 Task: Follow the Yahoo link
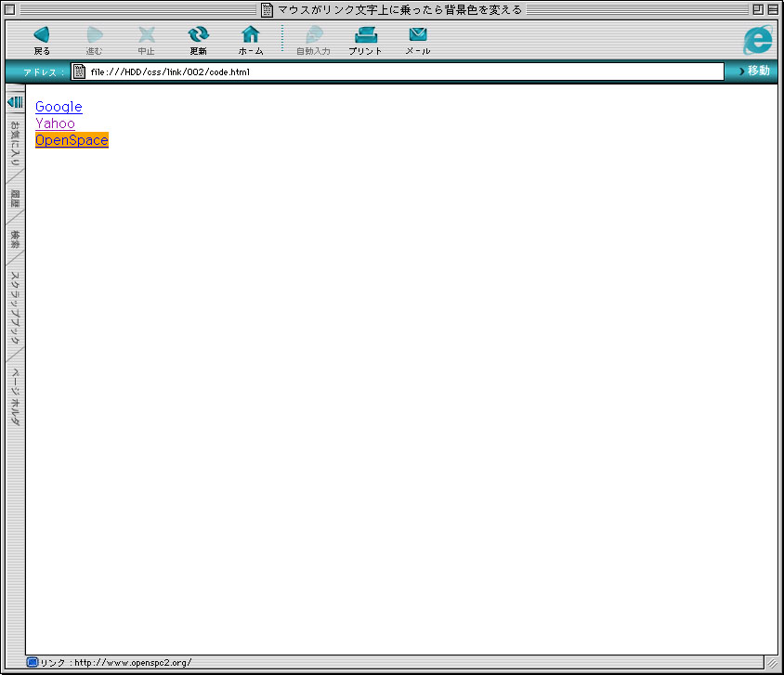tap(55, 123)
